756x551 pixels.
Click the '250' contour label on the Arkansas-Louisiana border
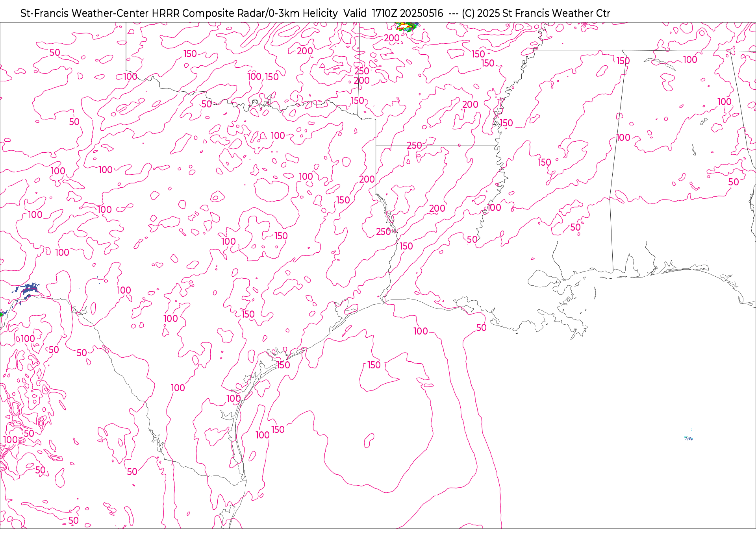click(x=414, y=146)
